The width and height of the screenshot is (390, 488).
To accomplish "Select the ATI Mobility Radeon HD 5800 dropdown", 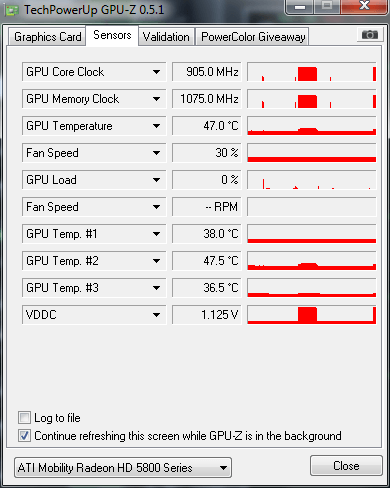I will click(123, 468).
